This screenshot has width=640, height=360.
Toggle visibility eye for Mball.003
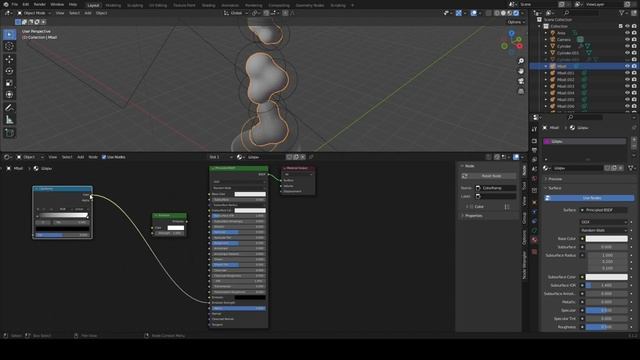coord(627,86)
